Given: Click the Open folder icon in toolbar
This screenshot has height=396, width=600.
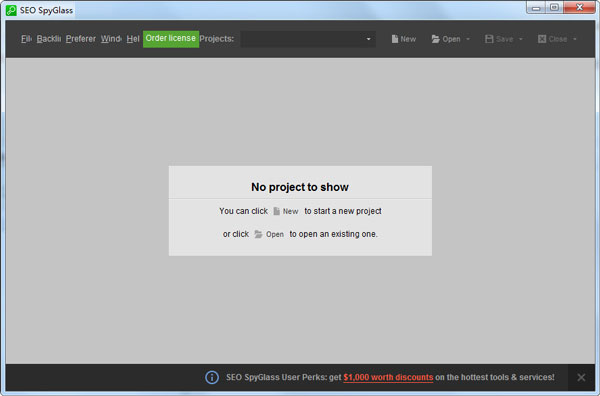Looking at the screenshot, I should pos(435,39).
